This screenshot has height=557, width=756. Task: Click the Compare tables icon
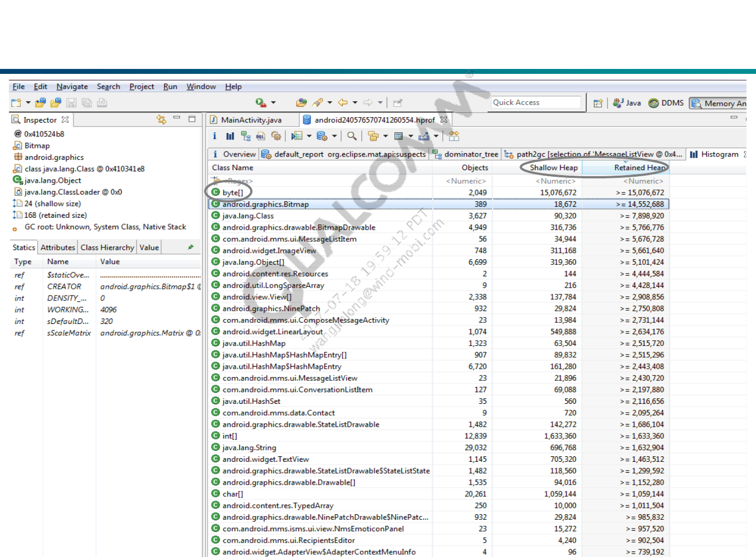click(x=454, y=136)
